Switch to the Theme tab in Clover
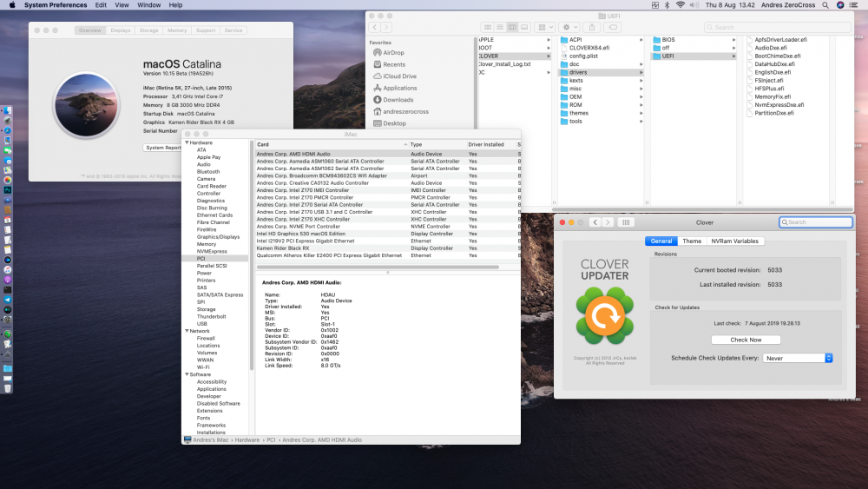The width and height of the screenshot is (868, 489). point(692,241)
